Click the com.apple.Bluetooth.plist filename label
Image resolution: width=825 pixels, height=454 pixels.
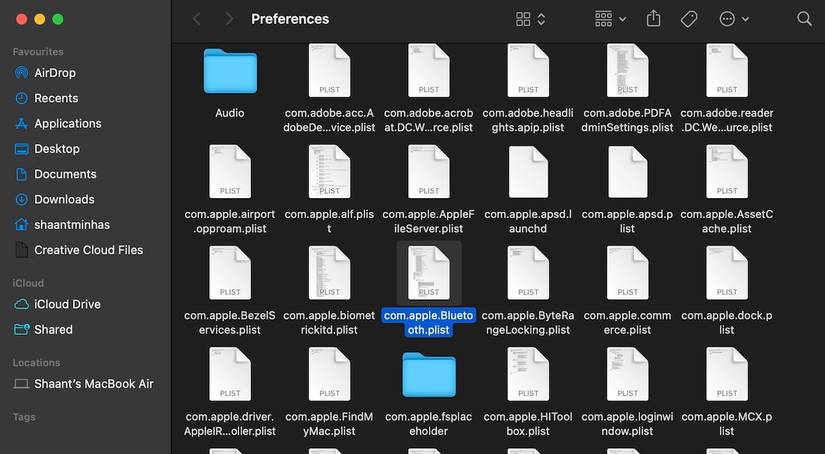429,322
